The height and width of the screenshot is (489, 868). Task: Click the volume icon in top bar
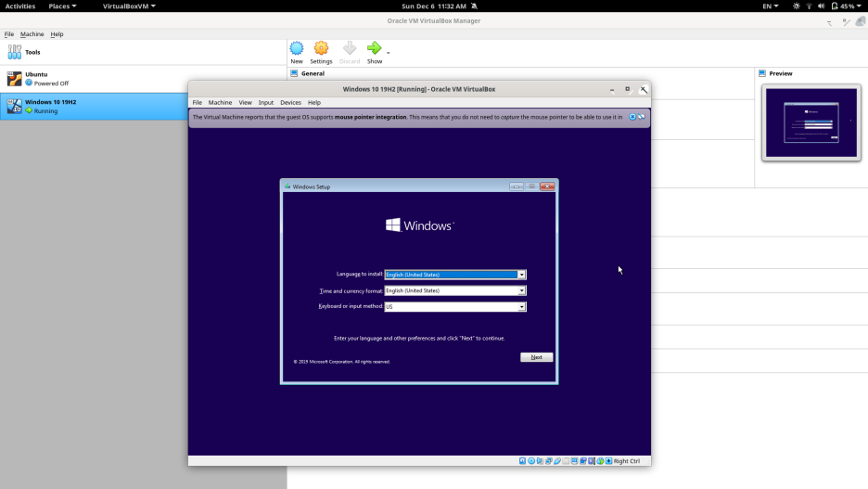coord(822,6)
